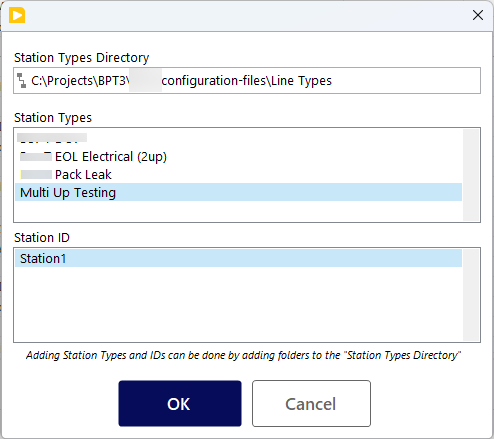The image size is (494, 439).
Task: Select the Pack Leak station type
Action: click(x=238, y=174)
